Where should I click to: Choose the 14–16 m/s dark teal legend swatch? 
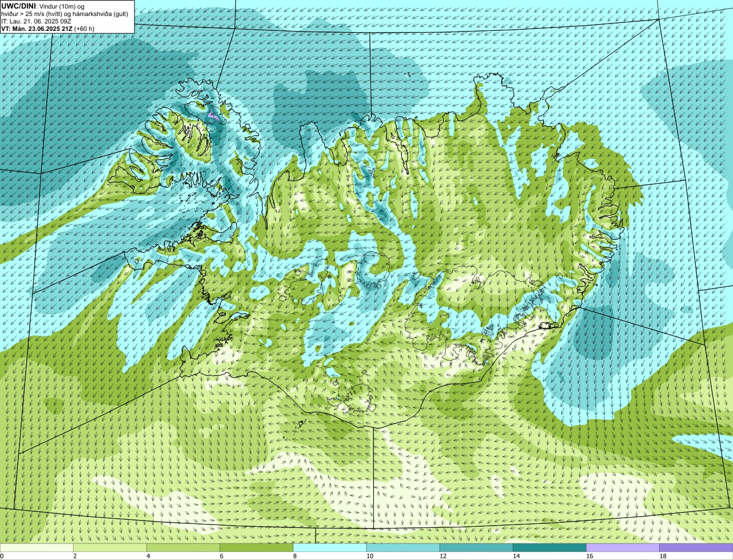(x=550, y=547)
